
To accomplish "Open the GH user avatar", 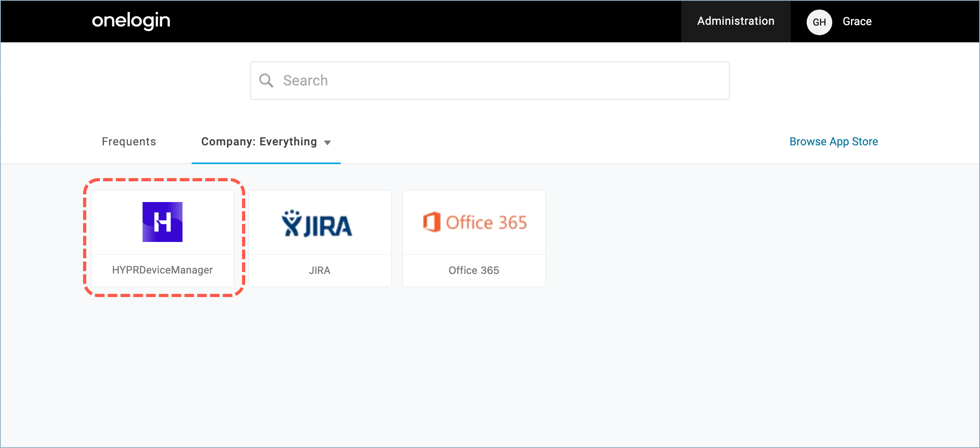I will pyautogui.click(x=819, y=22).
